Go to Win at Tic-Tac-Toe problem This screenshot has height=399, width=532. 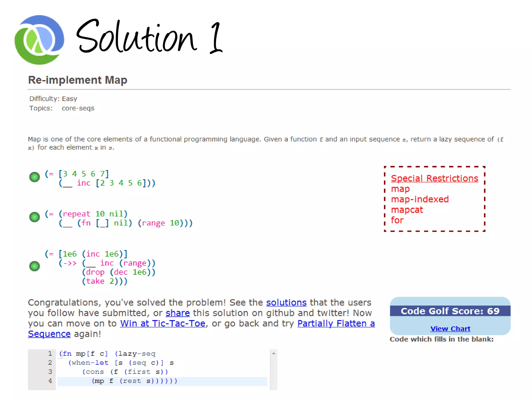pos(163,323)
